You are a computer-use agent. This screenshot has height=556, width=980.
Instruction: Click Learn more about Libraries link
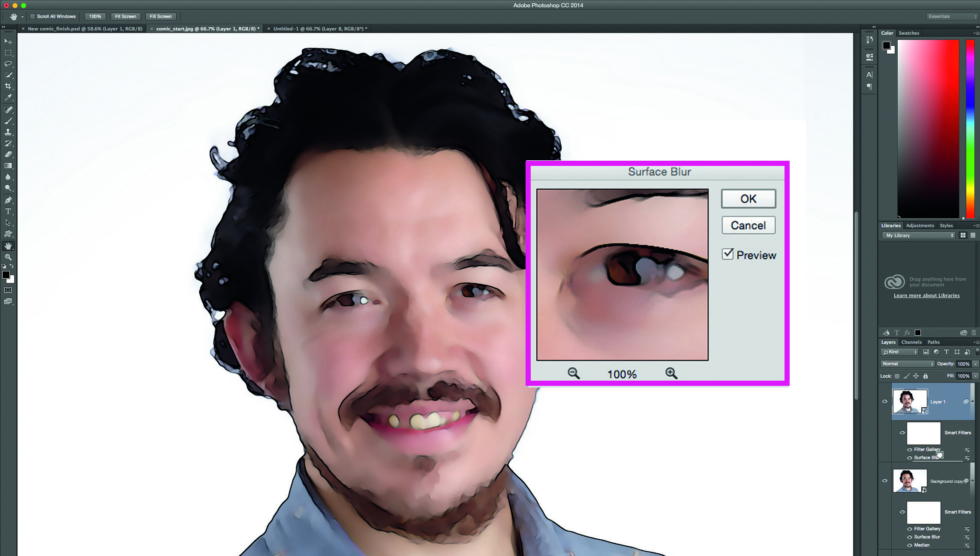(x=926, y=295)
